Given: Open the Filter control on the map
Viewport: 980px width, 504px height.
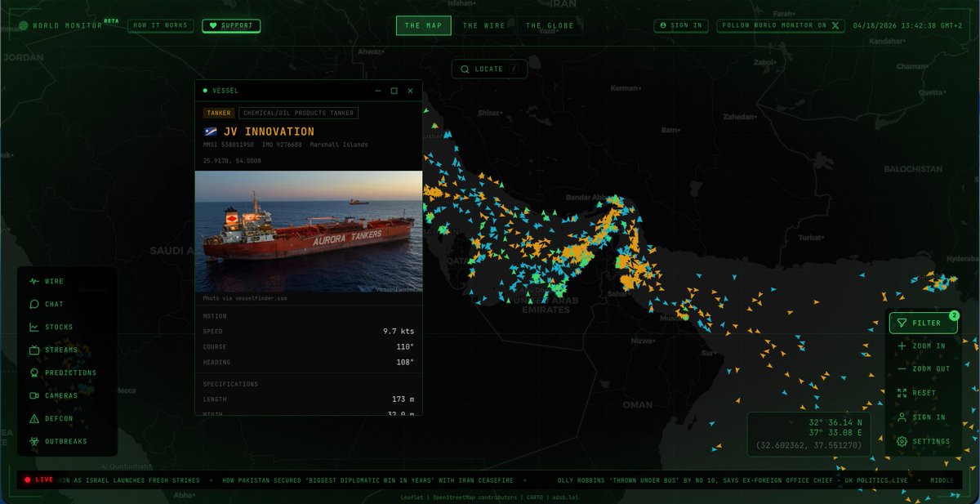Looking at the screenshot, I should click(x=923, y=323).
